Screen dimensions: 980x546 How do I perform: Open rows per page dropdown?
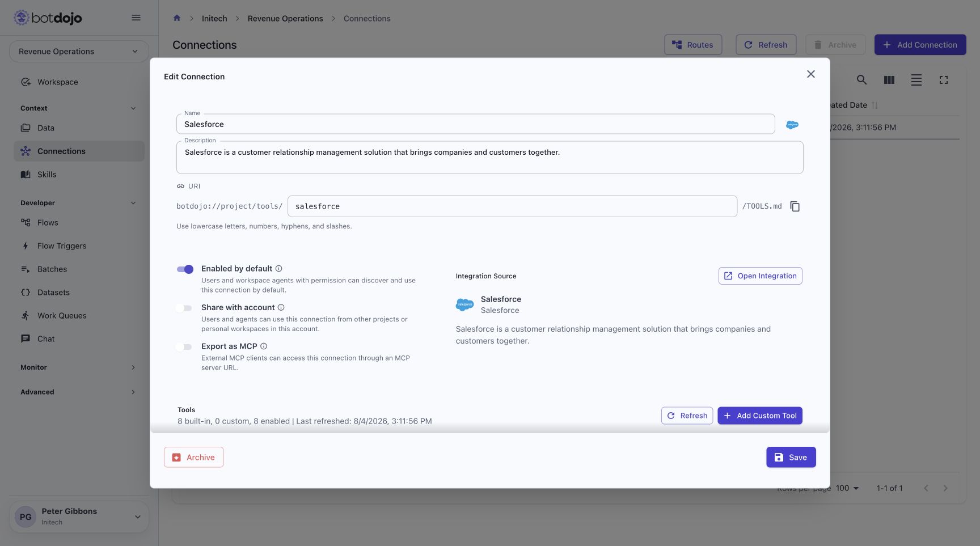click(847, 488)
